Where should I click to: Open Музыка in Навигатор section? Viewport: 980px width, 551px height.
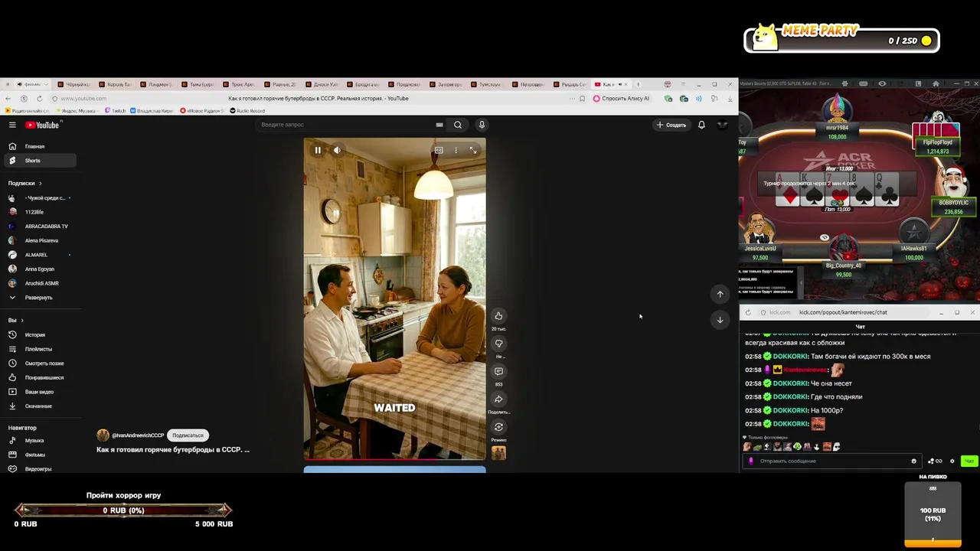[x=38, y=441]
